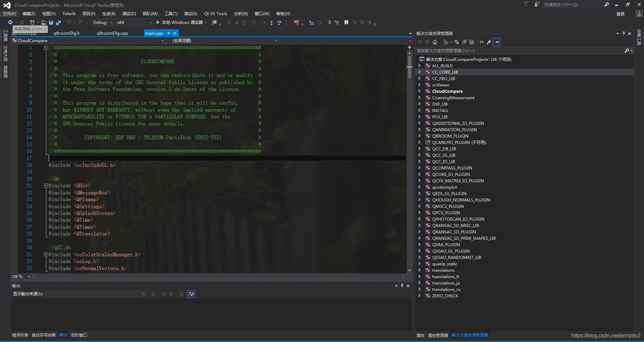Click the editor vertical scrollbar thumb
Screen dimensions: 644x342
pyautogui.click(x=409, y=67)
